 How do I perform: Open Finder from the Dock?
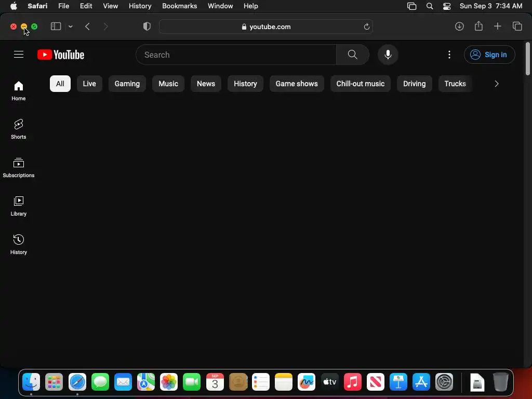tap(31, 382)
